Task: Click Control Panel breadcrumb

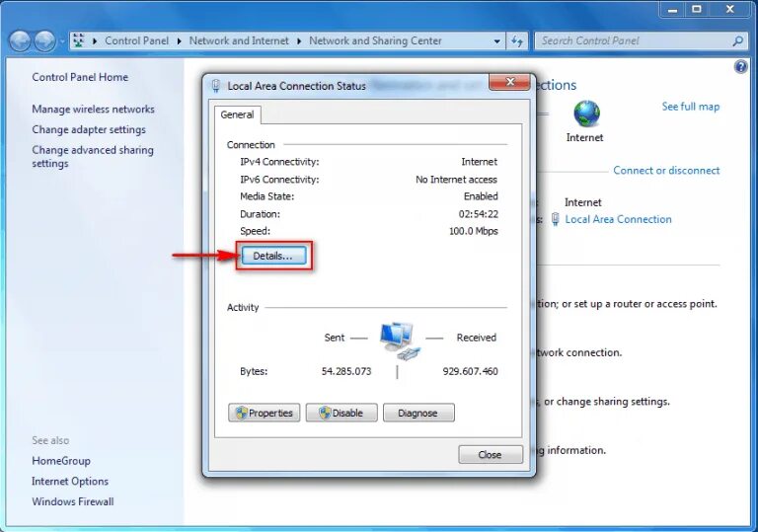Action: [136, 40]
